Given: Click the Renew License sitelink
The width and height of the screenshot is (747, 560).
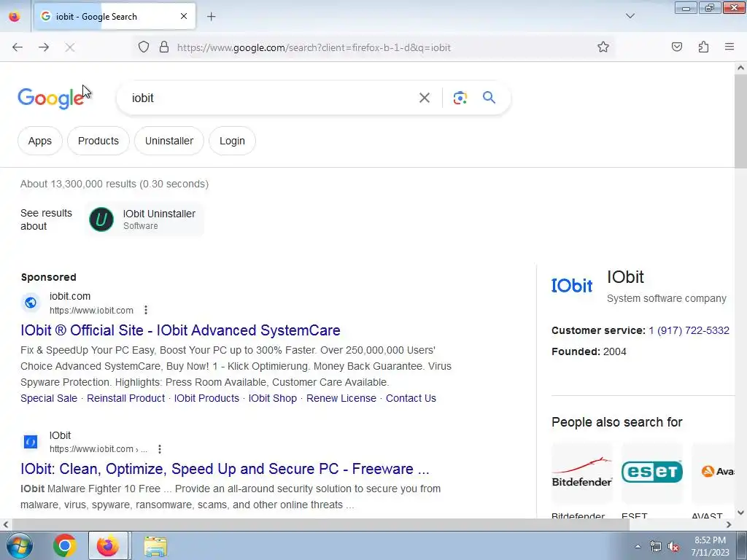Looking at the screenshot, I should click(x=341, y=398).
